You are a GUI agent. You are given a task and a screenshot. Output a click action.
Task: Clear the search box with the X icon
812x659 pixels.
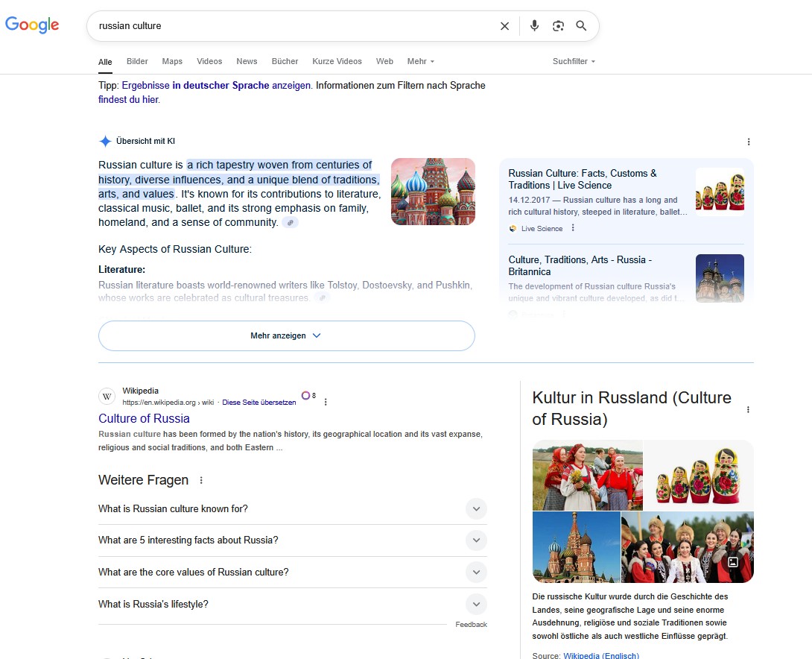(504, 26)
